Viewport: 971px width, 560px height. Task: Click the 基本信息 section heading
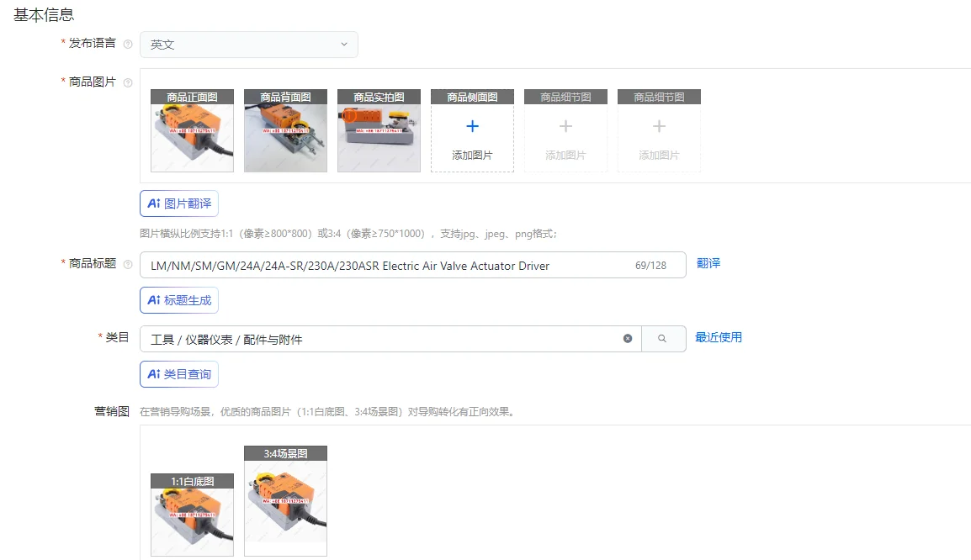click(44, 15)
